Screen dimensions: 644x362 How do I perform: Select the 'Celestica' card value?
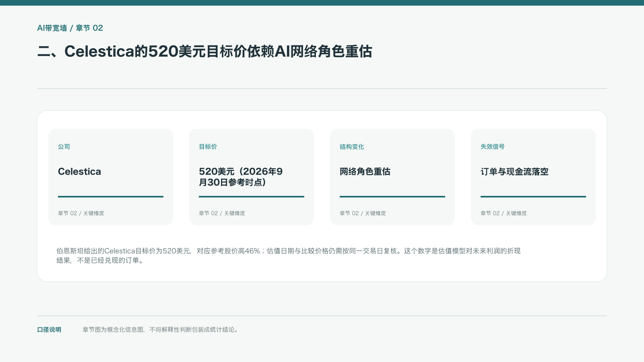pos(80,172)
